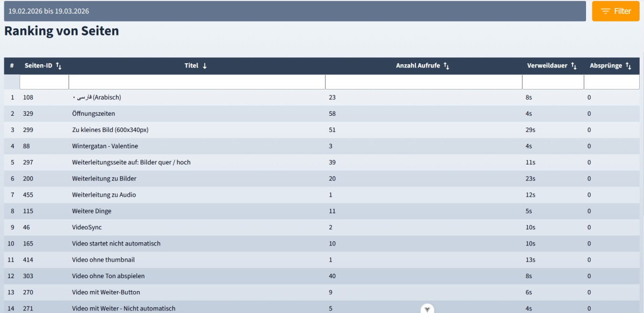
Task: Open the Filter panel
Action: (616, 11)
